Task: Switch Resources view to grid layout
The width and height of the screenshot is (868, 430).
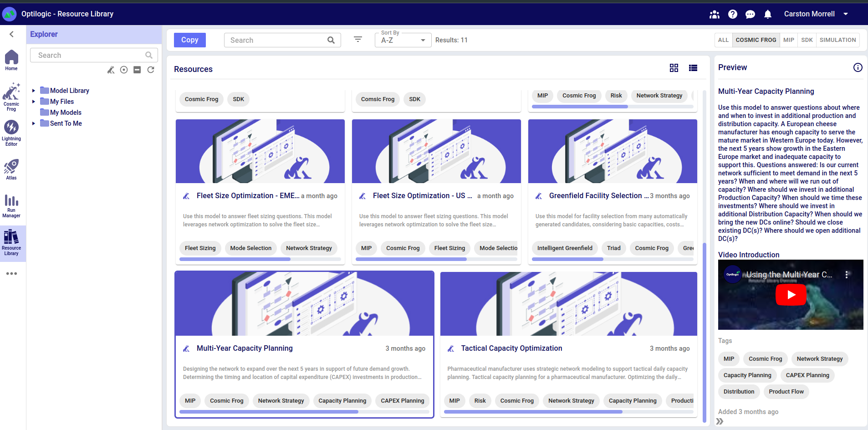Action: pyautogui.click(x=674, y=68)
